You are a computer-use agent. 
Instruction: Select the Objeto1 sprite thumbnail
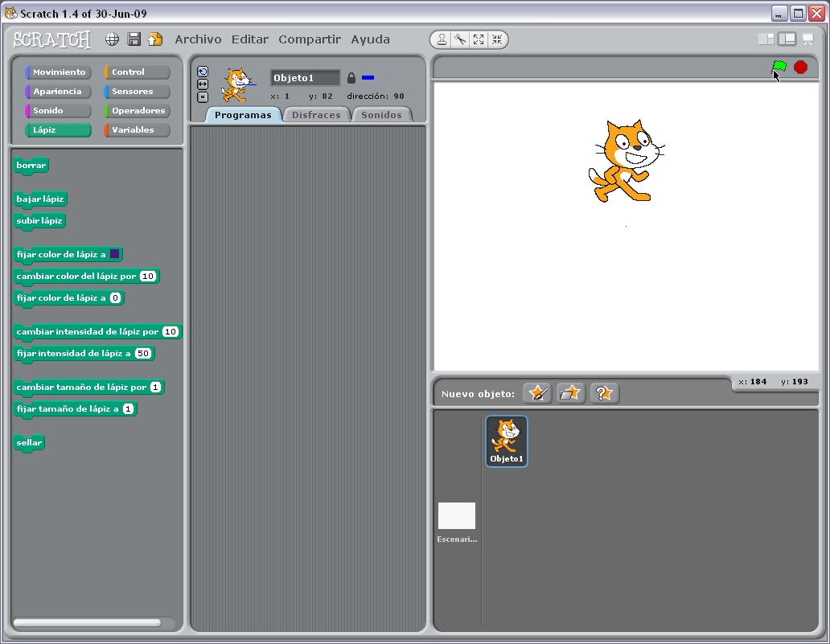click(x=507, y=441)
